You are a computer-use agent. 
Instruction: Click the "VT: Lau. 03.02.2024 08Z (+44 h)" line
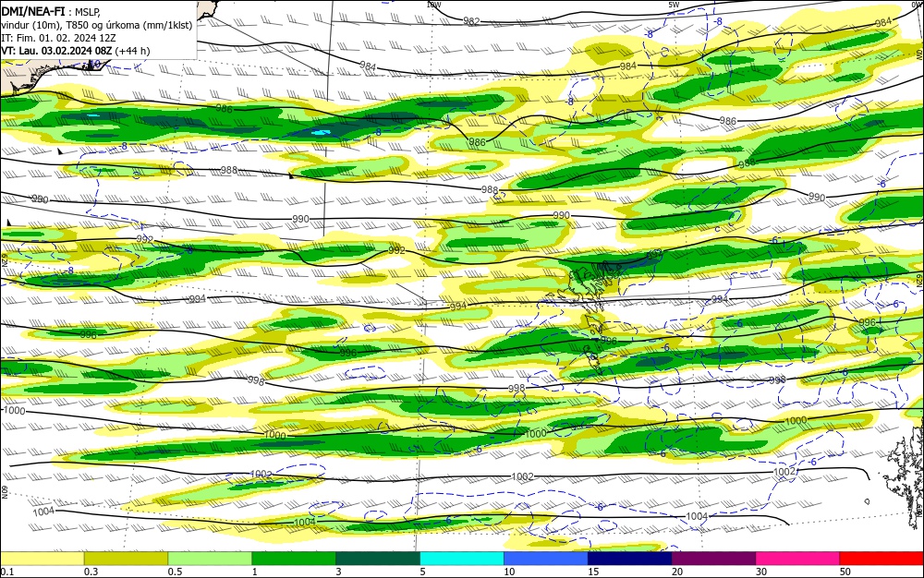click(76, 51)
